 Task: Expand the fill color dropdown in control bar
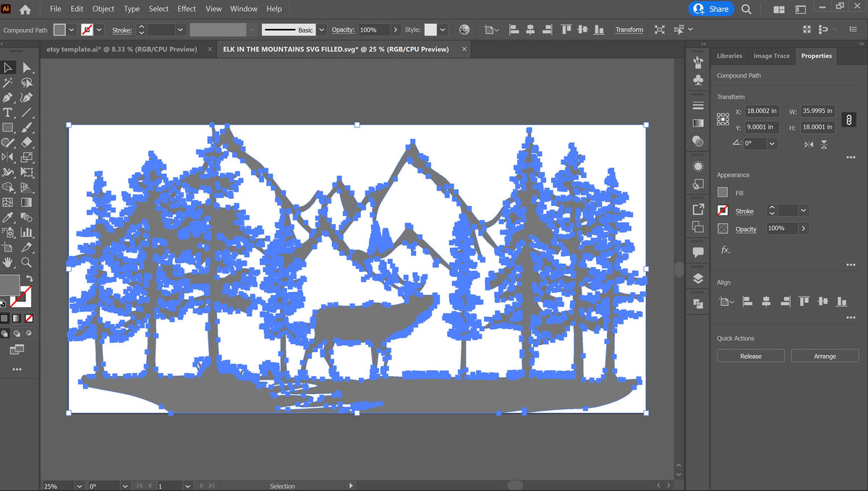pos(71,30)
